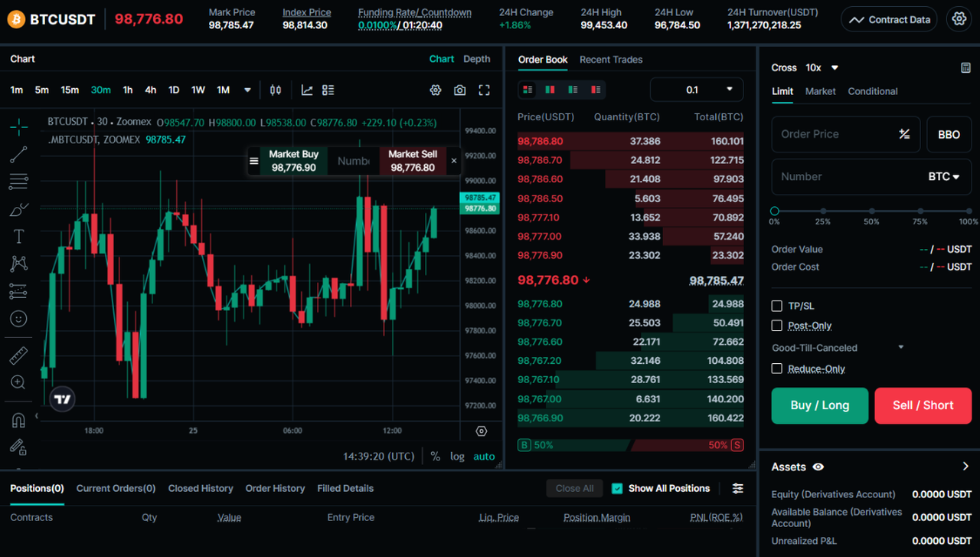Open Closed History tab
The height and width of the screenshot is (557, 980).
[x=201, y=488]
